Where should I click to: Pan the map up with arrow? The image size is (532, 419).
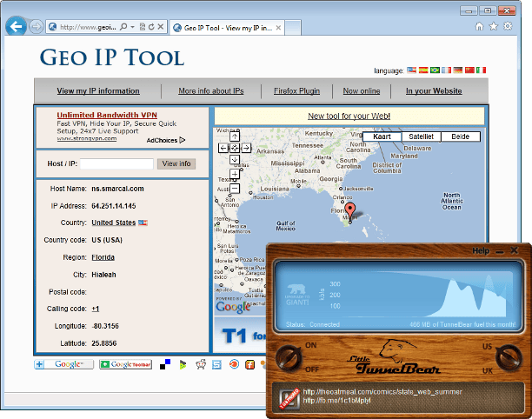235,136
